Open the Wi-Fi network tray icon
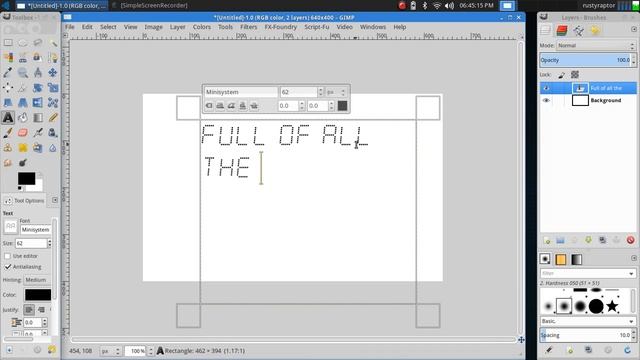 437,5
